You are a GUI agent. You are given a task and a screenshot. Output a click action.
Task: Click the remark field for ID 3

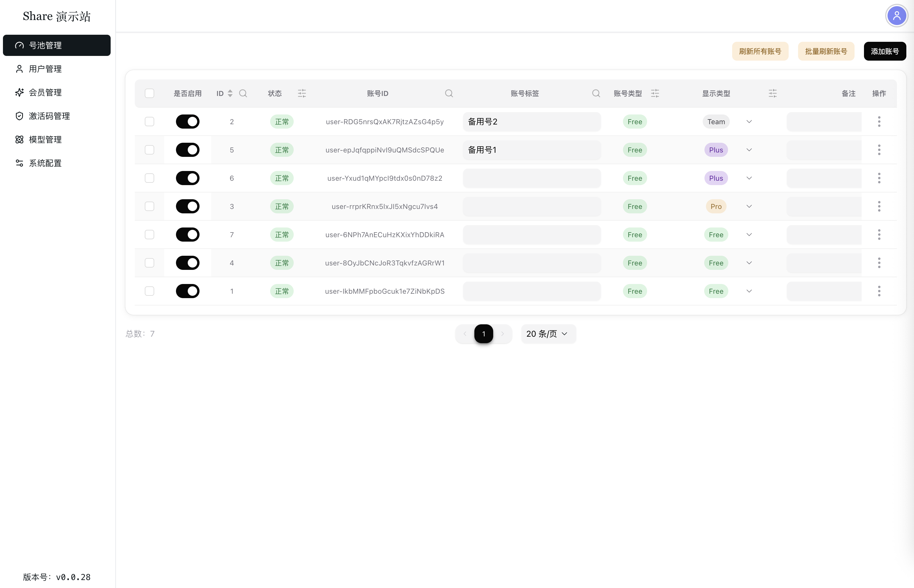coord(824,206)
